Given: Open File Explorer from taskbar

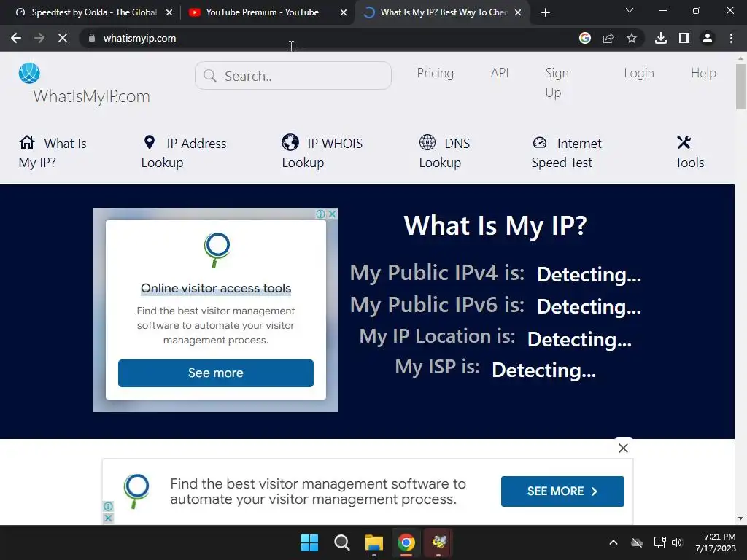Looking at the screenshot, I should pos(374,542).
